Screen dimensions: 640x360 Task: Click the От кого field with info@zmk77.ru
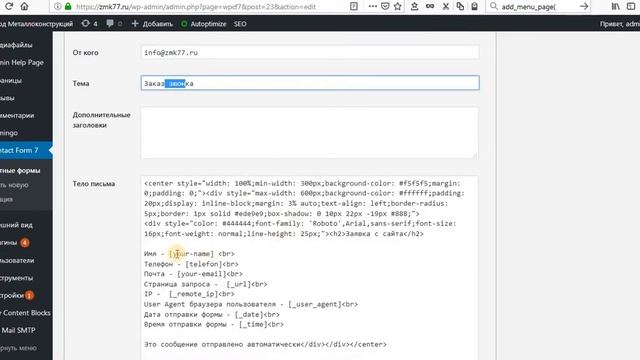tap(310, 53)
